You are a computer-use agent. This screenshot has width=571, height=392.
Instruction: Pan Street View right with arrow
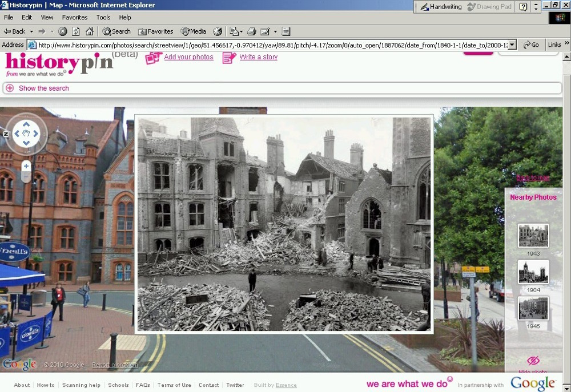[x=36, y=134]
